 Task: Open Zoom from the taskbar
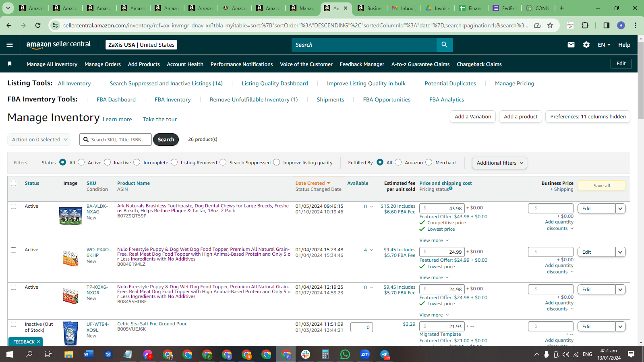coord(365,354)
